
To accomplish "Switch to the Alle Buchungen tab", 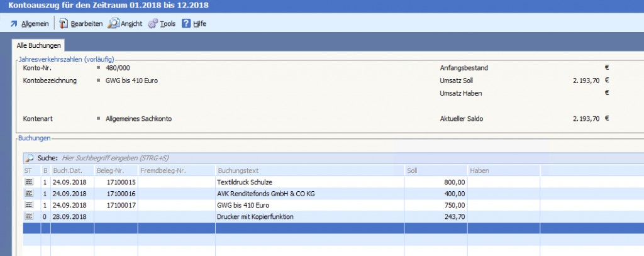I will [x=39, y=46].
